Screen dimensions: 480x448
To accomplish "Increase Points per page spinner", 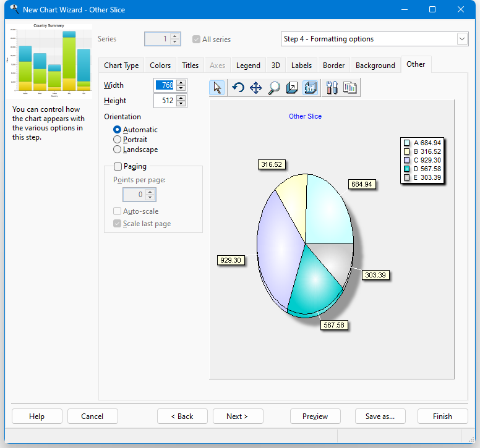I will click(x=150, y=192).
